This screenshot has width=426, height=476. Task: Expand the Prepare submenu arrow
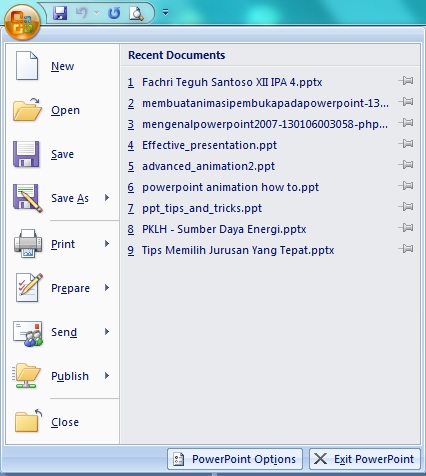tap(107, 288)
